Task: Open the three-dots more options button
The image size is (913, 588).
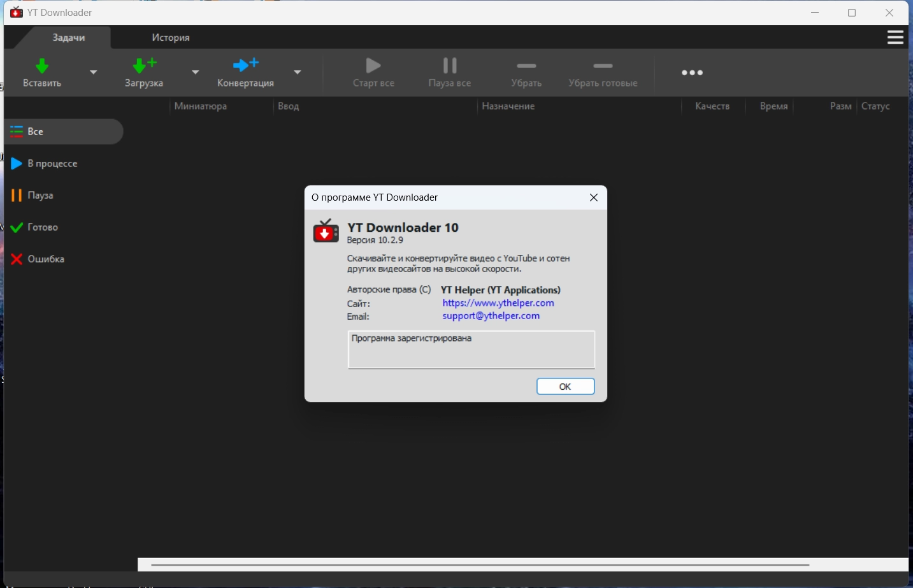Action: tap(692, 73)
